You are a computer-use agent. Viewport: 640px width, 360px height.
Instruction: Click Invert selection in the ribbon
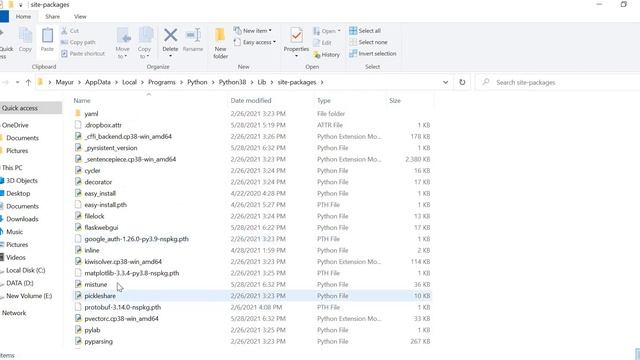tap(373, 53)
